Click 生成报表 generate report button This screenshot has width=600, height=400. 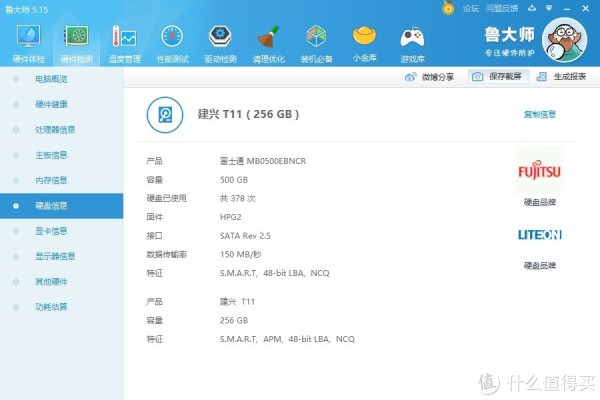pos(561,77)
